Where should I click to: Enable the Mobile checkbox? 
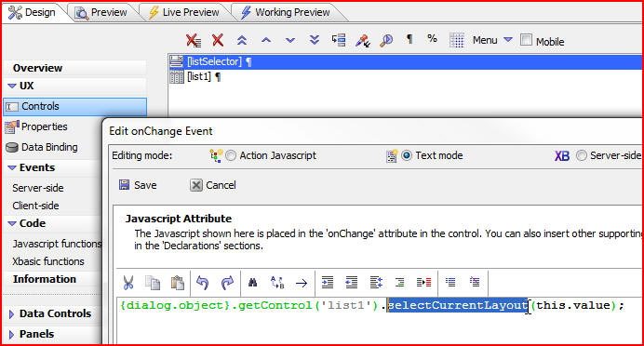pyautogui.click(x=526, y=40)
